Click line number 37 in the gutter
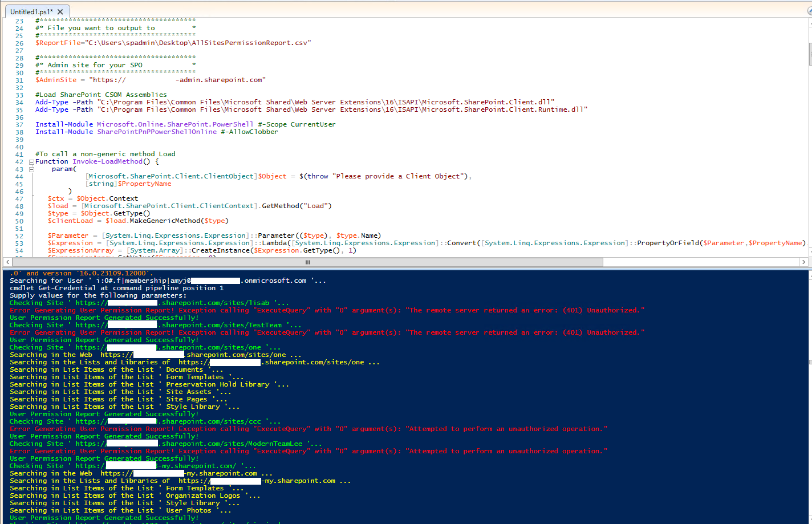 [x=19, y=125]
